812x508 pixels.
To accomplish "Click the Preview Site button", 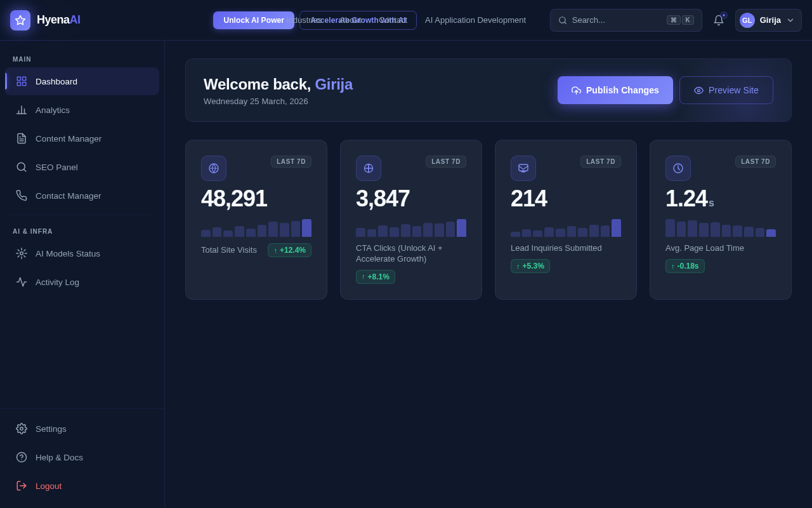I will pos(726,90).
